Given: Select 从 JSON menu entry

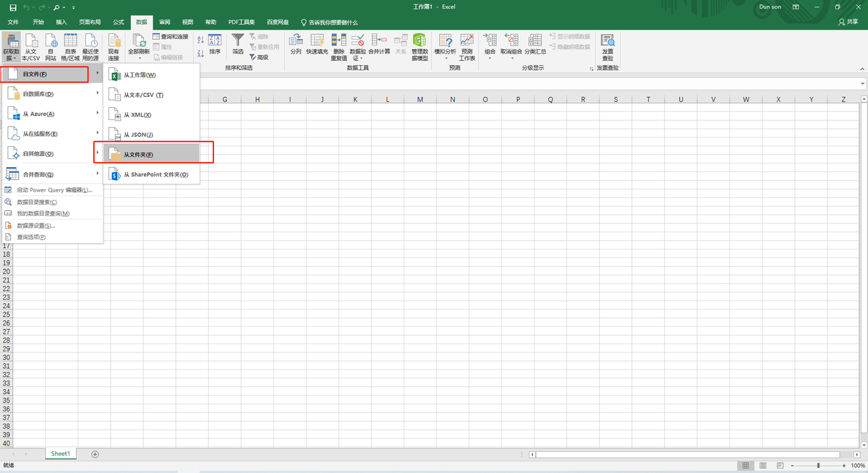Looking at the screenshot, I should coord(137,135).
